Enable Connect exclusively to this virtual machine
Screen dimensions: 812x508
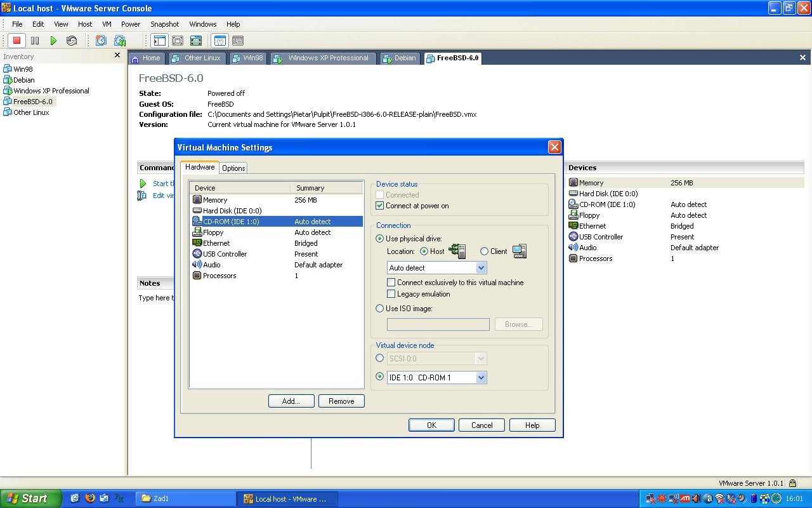pos(391,283)
